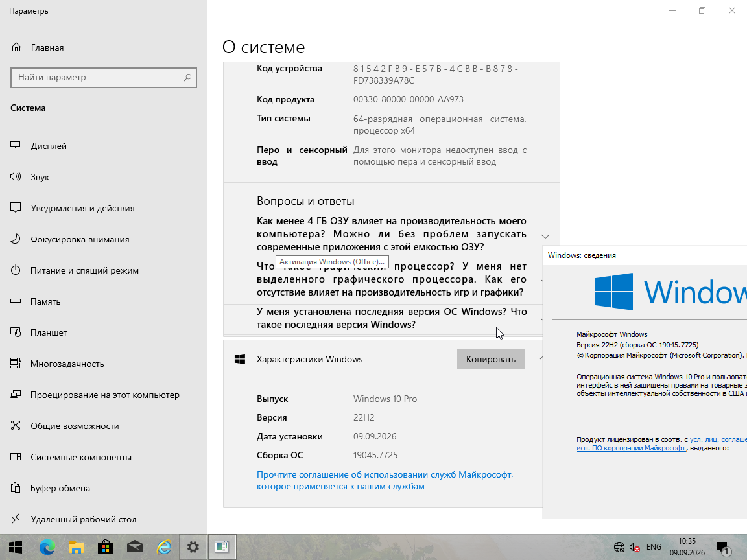Expand the графический процессор question

coord(391,279)
